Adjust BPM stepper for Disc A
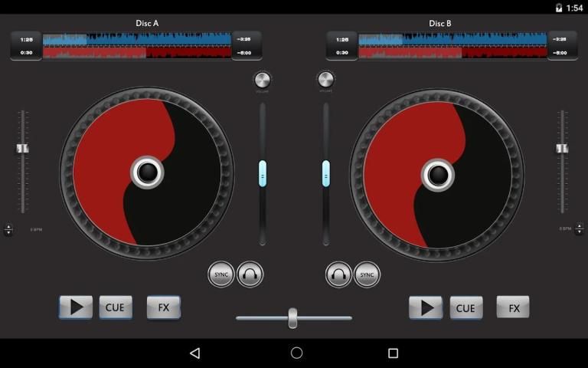Image resolution: width=588 pixels, height=368 pixels. 8,229
